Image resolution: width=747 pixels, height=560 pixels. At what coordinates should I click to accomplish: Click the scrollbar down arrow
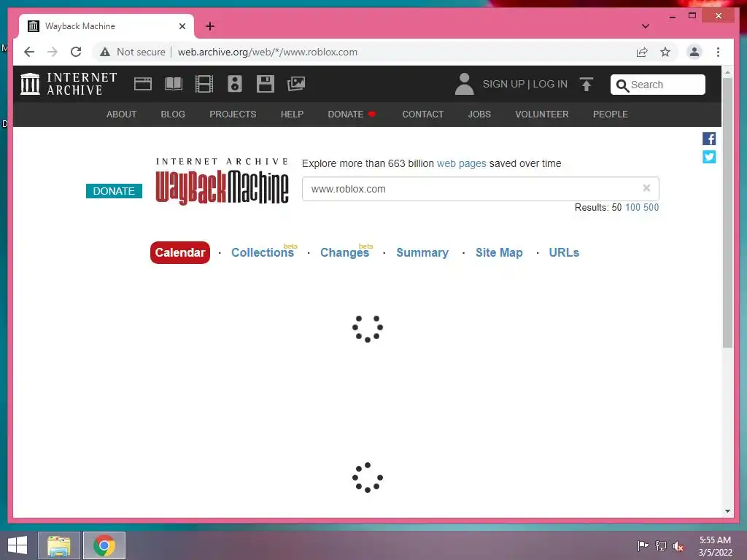(x=727, y=511)
